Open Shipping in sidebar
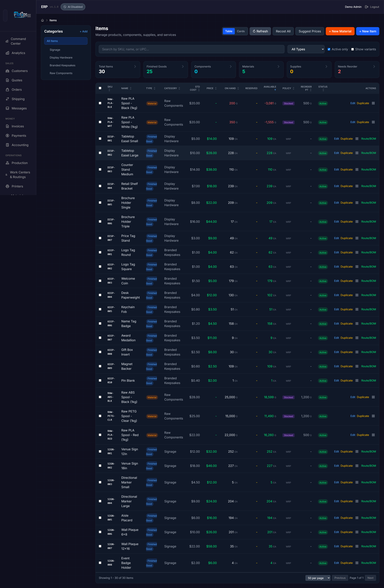The height and width of the screenshot is (588, 384). pyautogui.click(x=18, y=99)
